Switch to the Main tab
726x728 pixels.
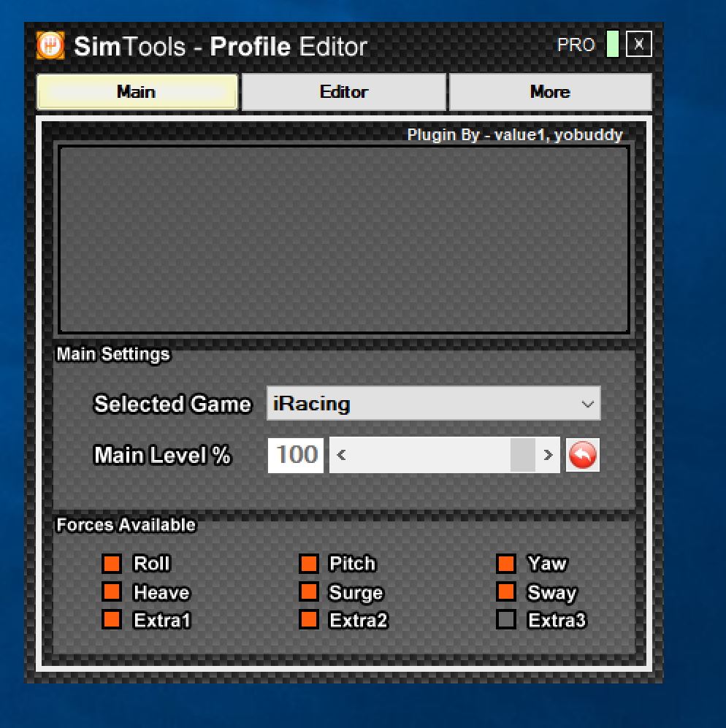click(137, 92)
